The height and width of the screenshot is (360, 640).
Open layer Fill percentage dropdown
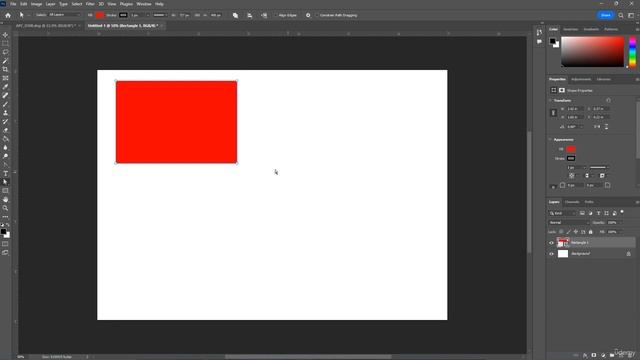[622, 232]
